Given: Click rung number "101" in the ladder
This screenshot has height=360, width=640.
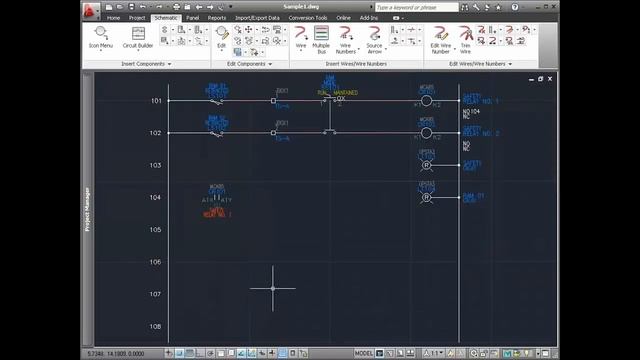Looking at the screenshot, I should coord(156,101).
